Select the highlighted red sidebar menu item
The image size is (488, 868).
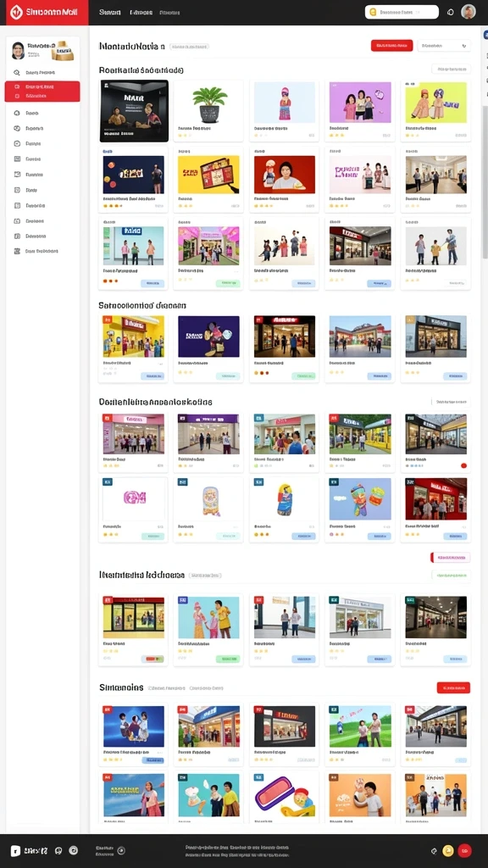pos(42,92)
